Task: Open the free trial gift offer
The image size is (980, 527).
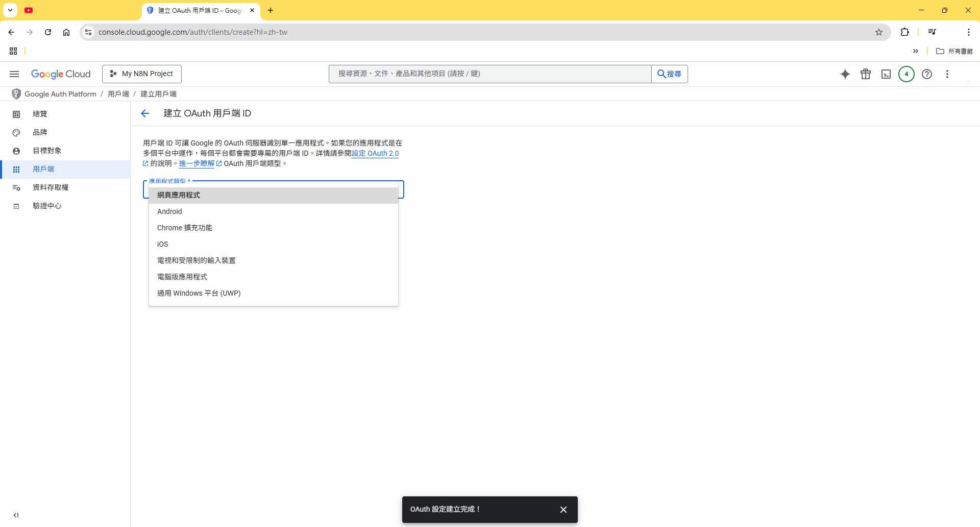Action: (866, 74)
